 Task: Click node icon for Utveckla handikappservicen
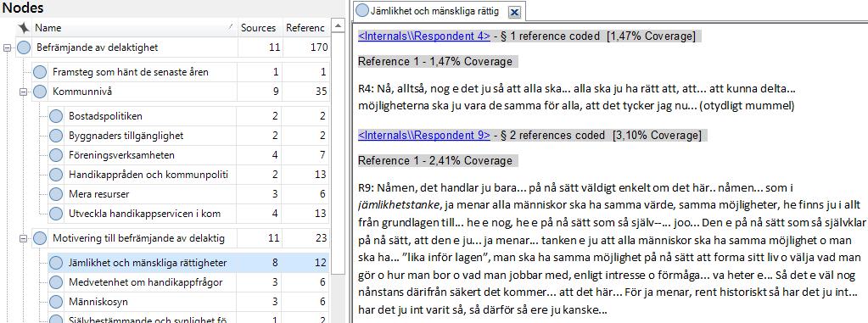tap(55, 214)
